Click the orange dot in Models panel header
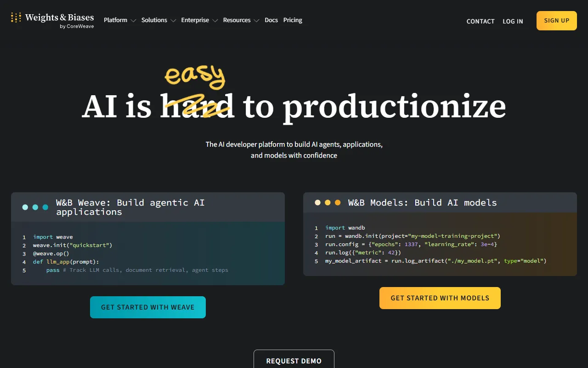The image size is (588, 368). (x=338, y=202)
